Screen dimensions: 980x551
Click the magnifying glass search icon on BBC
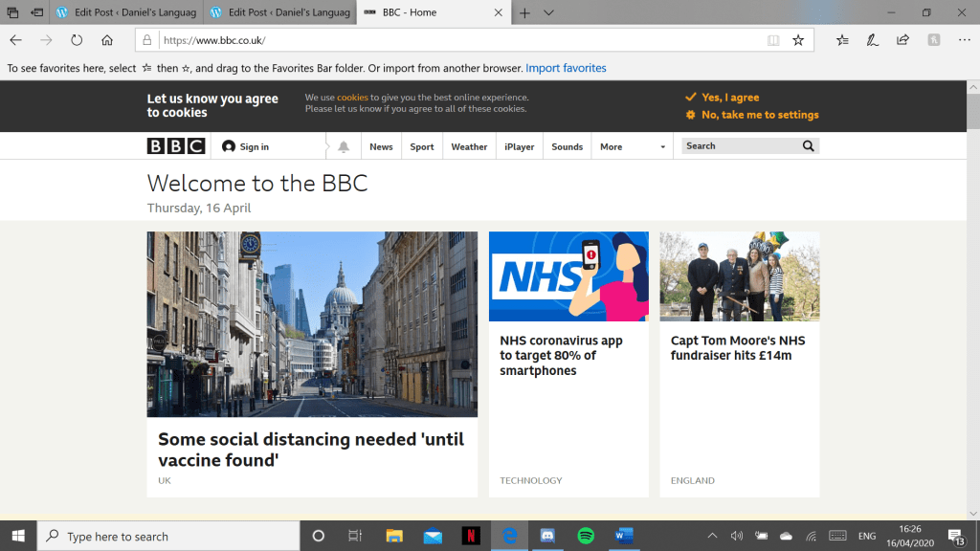coord(809,146)
